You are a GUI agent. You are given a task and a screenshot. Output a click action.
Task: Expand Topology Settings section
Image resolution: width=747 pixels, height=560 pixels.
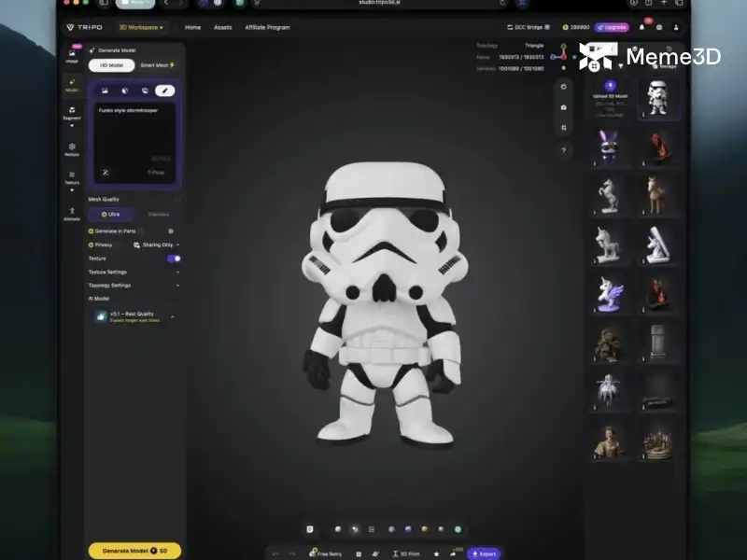[x=134, y=286]
